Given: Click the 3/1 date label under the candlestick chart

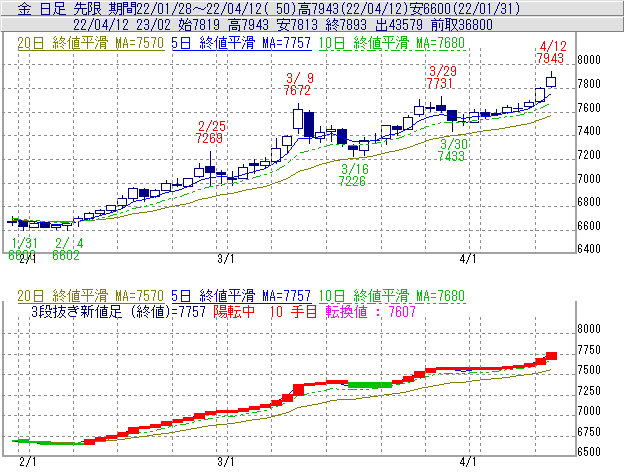Looking at the screenshot, I should click(226, 259).
